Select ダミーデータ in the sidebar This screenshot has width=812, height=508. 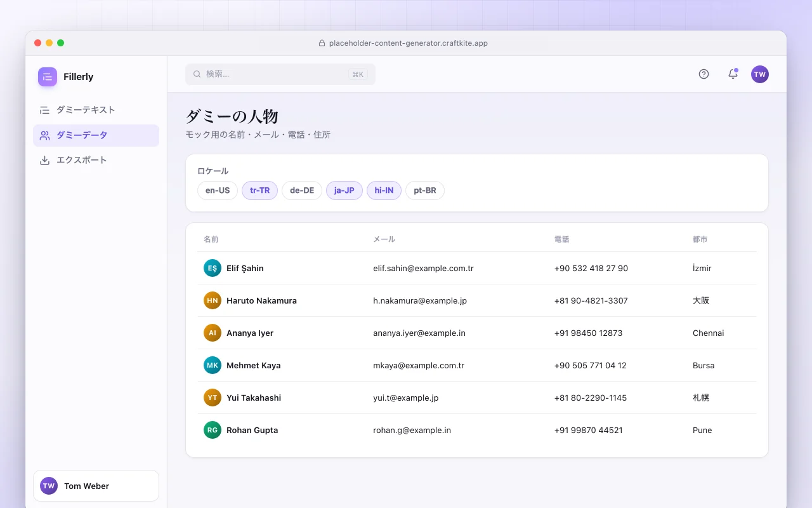pos(96,135)
